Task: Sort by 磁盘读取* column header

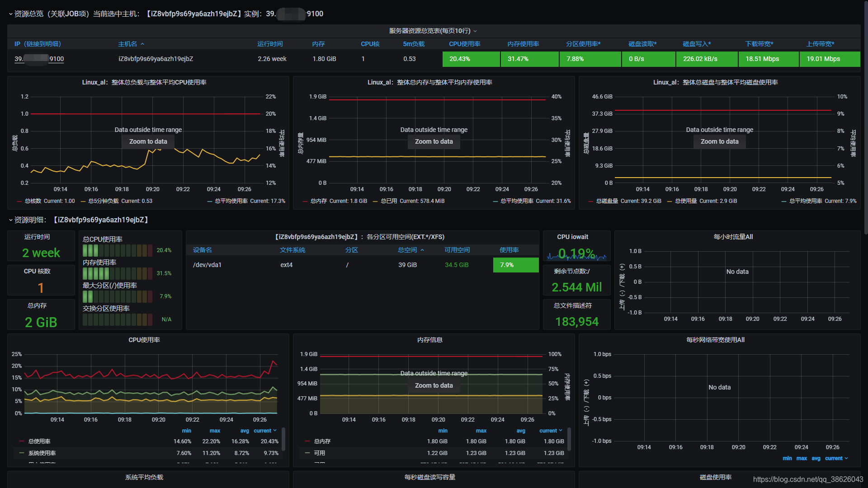Action: (642, 44)
